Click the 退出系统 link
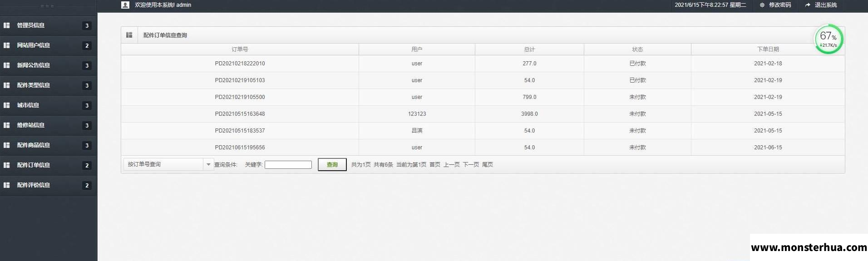The width and height of the screenshot is (868, 261). tap(826, 5)
